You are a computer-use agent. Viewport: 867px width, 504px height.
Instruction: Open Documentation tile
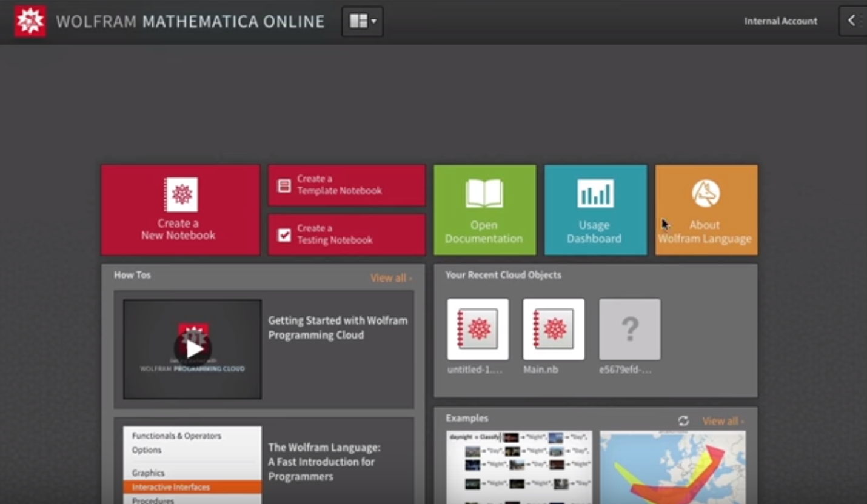(485, 210)
